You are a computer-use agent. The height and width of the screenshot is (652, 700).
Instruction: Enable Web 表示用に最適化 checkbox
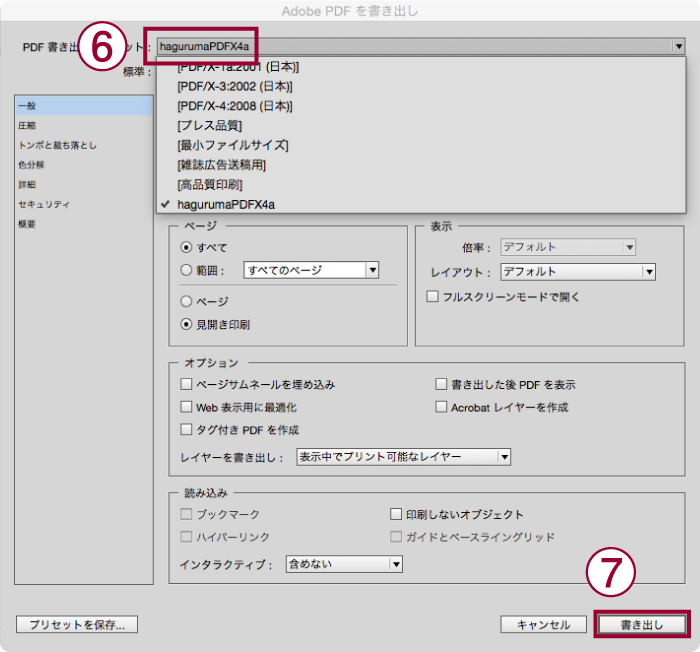pyautogui.click(x=186, y=407)
